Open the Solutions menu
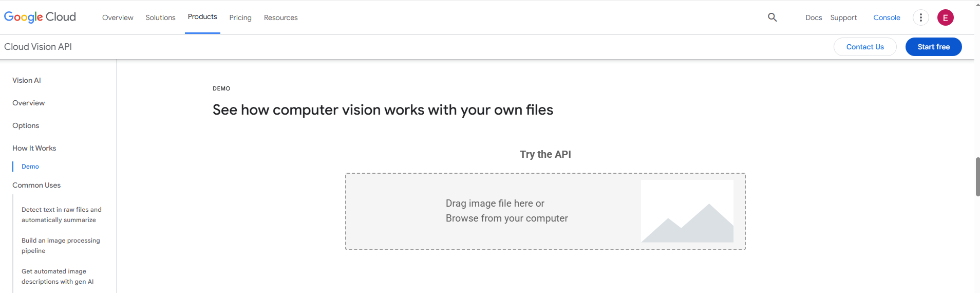Viewport: 980px width, 293px height. 160,17
